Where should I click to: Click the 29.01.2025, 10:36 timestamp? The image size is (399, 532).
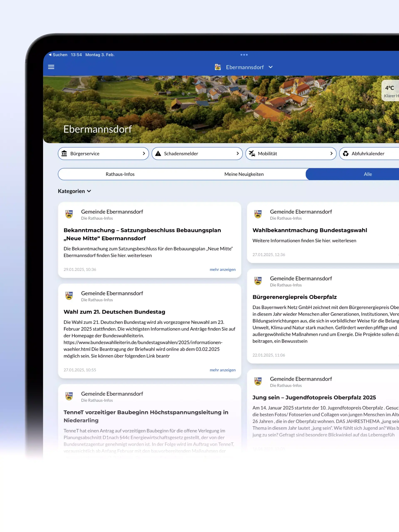click(80, 269)
